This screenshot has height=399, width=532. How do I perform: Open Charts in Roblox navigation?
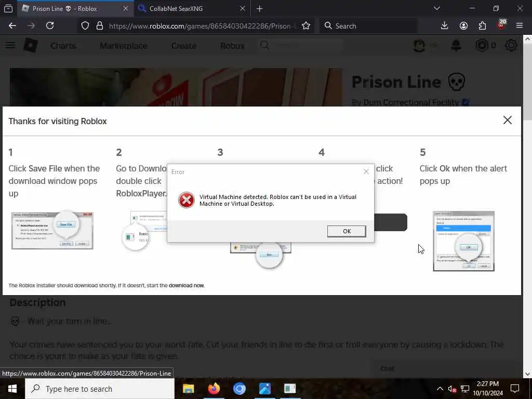[x=63, y=46]
